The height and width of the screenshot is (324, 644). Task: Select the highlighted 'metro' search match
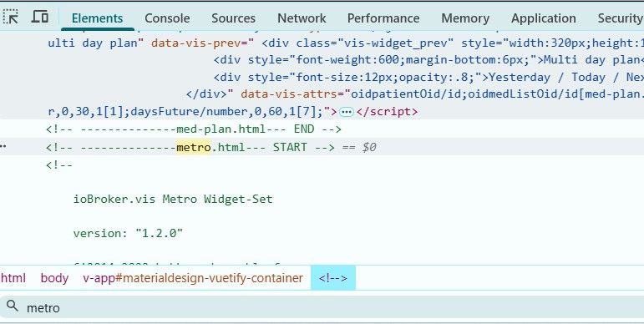tap(194, 147)
